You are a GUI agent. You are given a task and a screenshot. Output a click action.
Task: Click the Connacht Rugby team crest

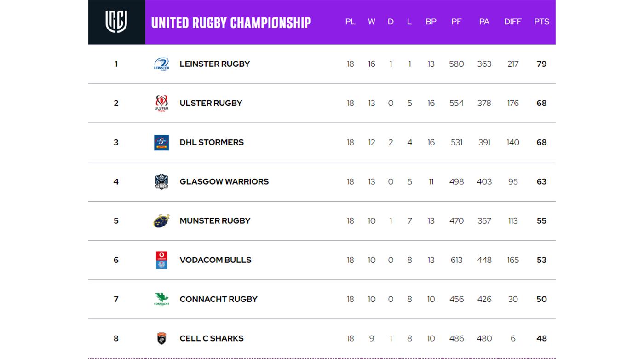(161, 299)
